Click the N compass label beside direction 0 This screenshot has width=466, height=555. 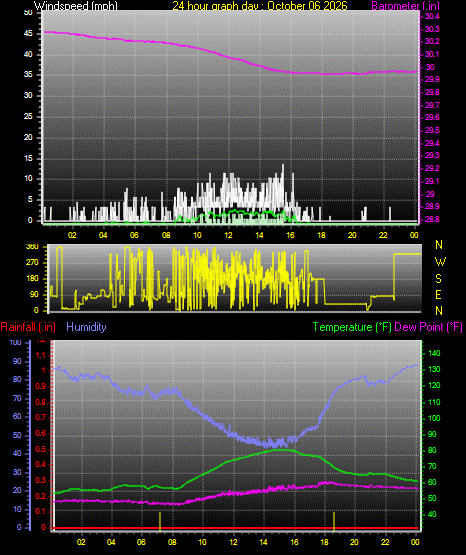click(x=439, y=311)
